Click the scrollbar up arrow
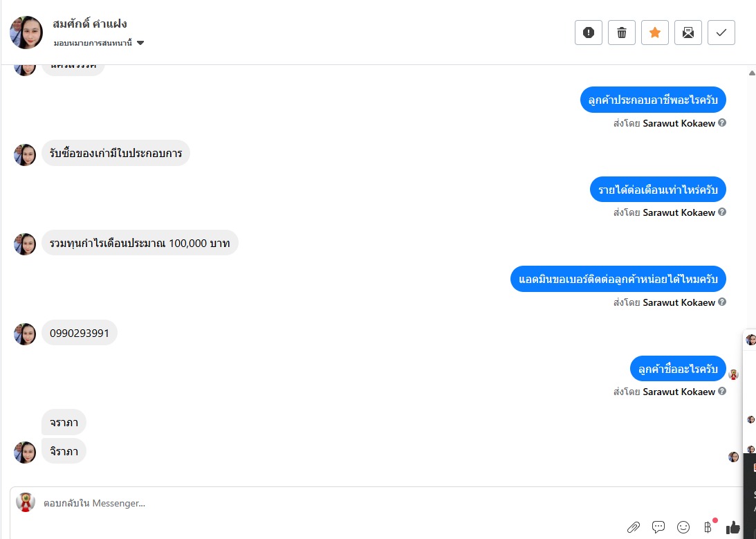756x539 pixels. (x=752, y=73)
